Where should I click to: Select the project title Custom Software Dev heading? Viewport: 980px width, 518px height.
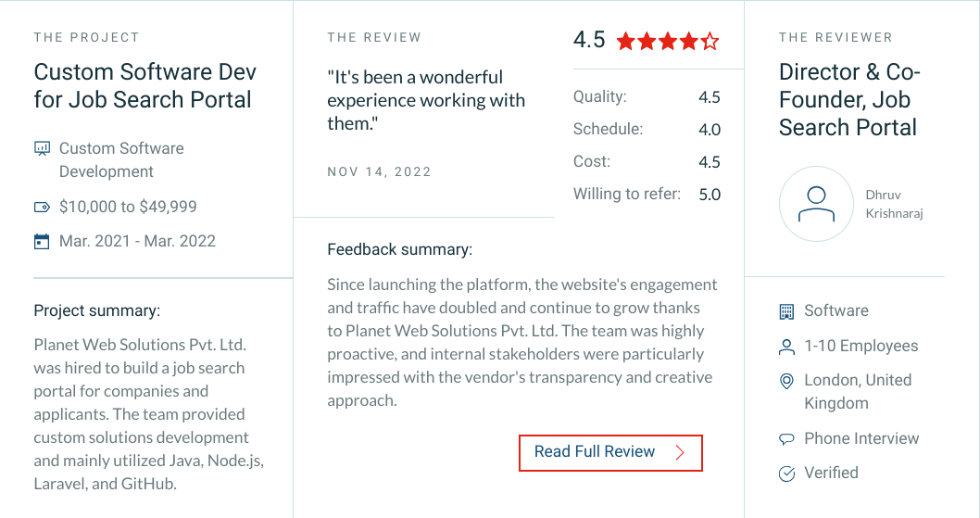coord(145,85)
